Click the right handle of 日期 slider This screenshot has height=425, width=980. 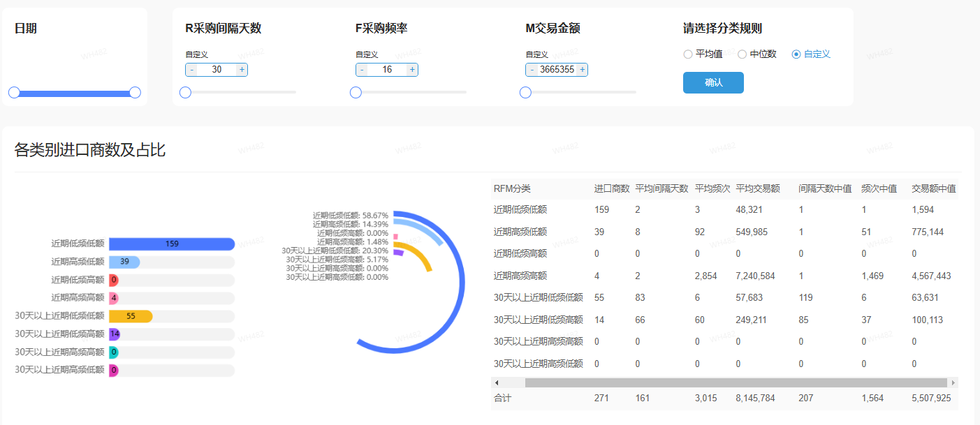point(136,93)
